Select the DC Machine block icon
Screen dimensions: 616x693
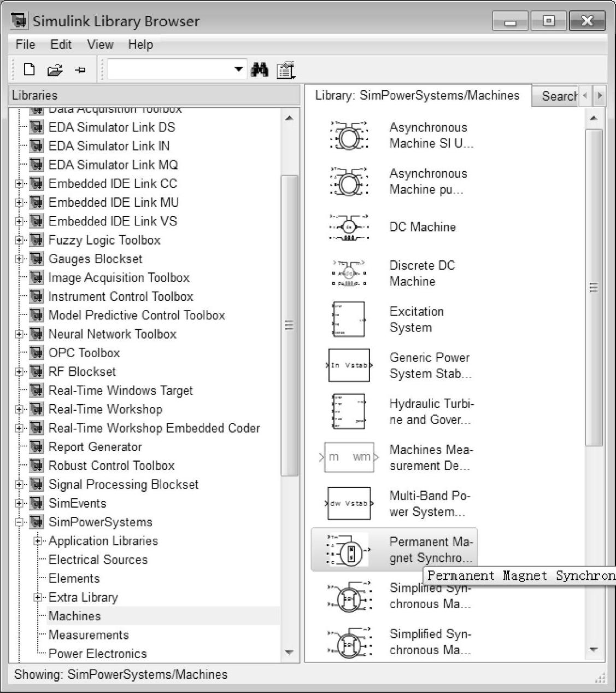point(349,227)
